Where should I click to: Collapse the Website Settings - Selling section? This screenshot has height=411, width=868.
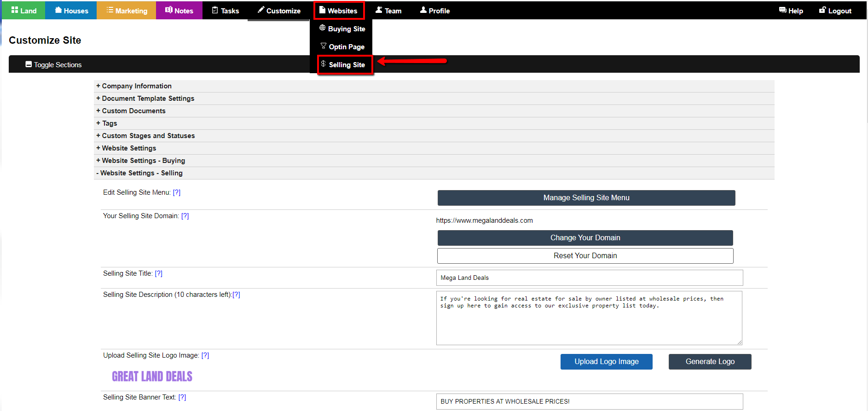[x=434, y=173]
